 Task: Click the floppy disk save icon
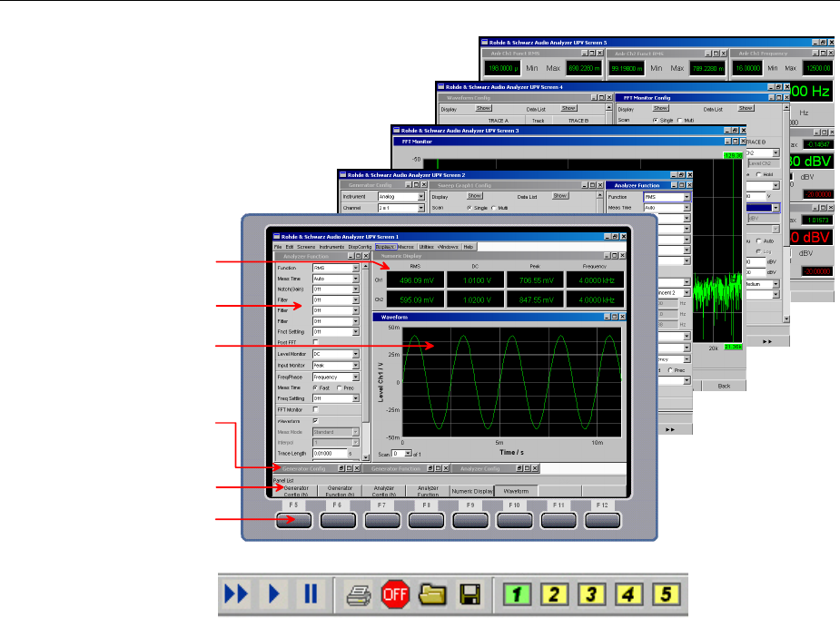pyautogui.click(x=469, y=594)
